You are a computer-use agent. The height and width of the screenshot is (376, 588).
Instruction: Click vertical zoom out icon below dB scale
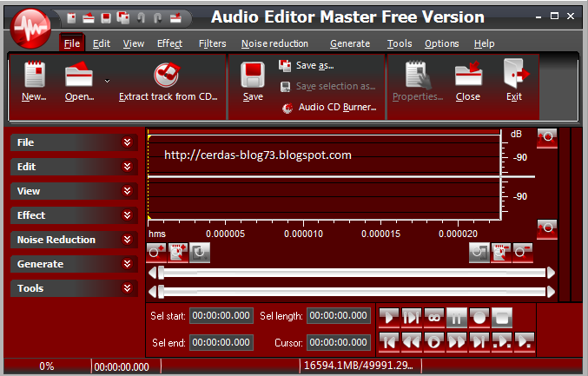547,229
